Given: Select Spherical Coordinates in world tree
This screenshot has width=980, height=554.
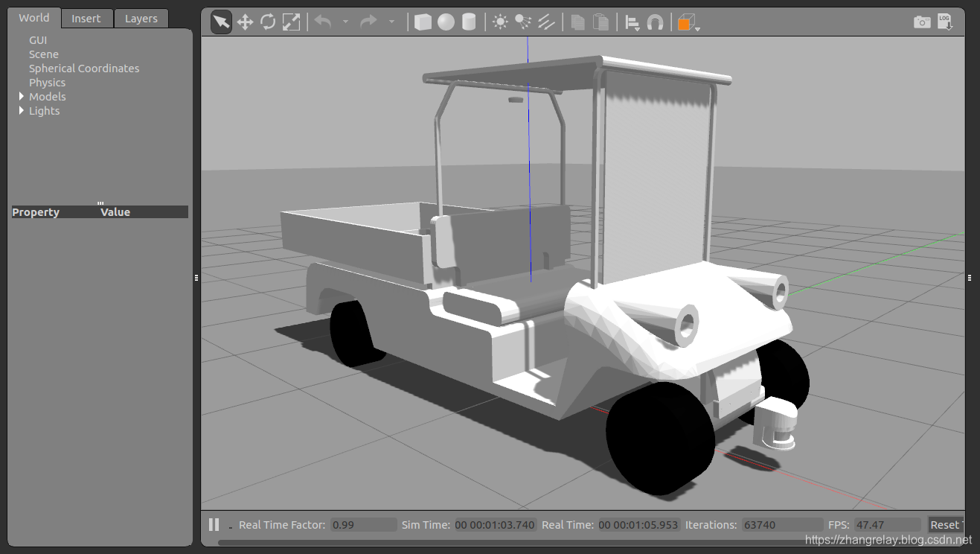Looking at the screenshot, I should (84, 69).
